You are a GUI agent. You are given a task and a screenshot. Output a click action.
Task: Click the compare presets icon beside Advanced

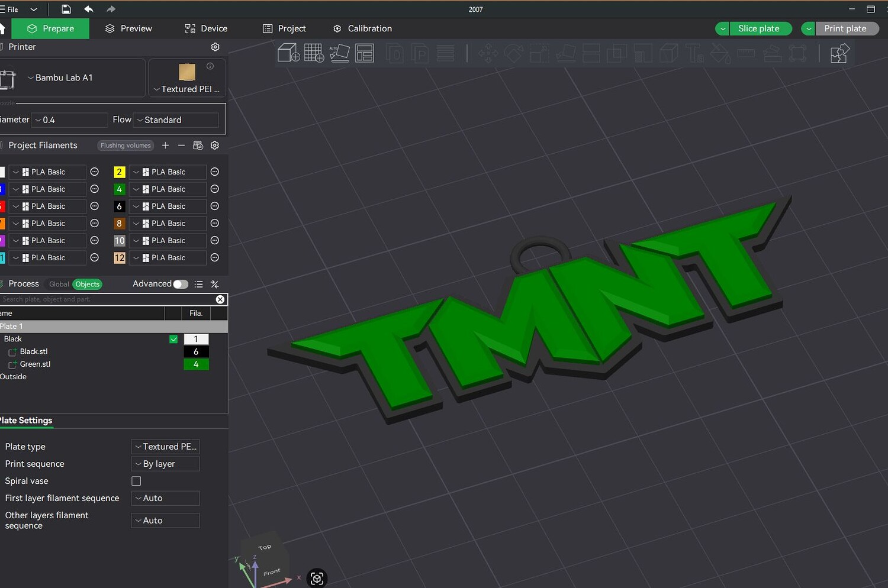[215, 285]
